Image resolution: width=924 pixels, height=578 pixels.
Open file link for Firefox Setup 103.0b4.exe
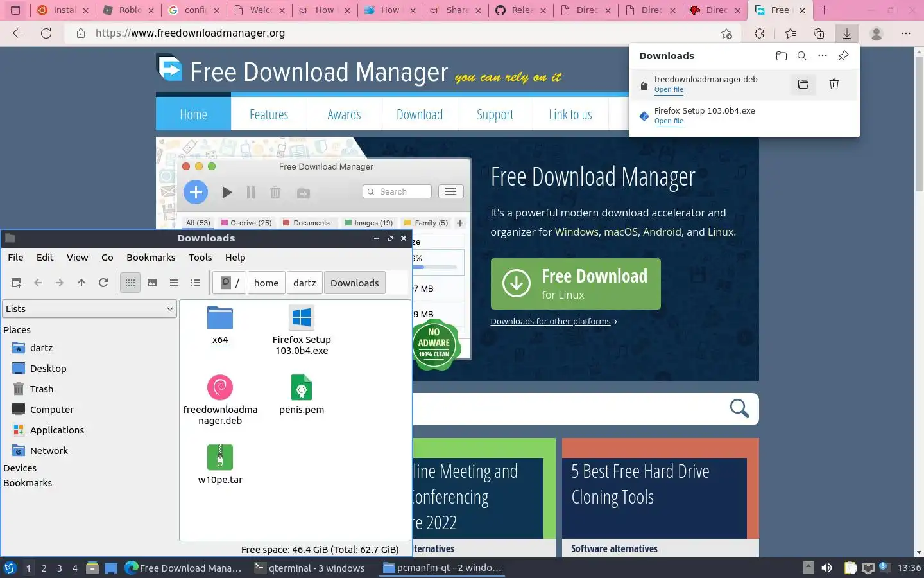pos(669,121)
